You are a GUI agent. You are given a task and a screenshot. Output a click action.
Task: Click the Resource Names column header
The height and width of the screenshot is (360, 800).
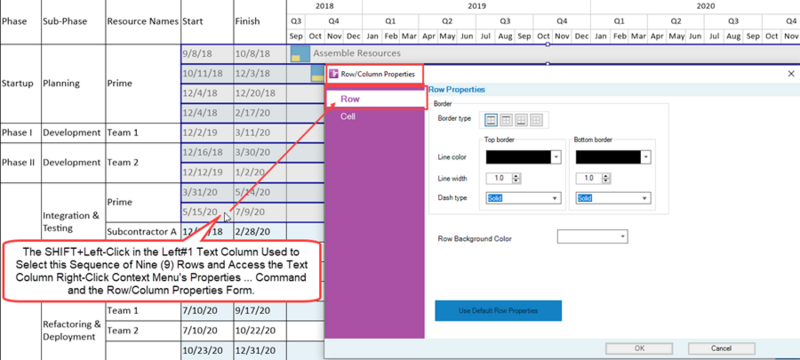(143, 22)
